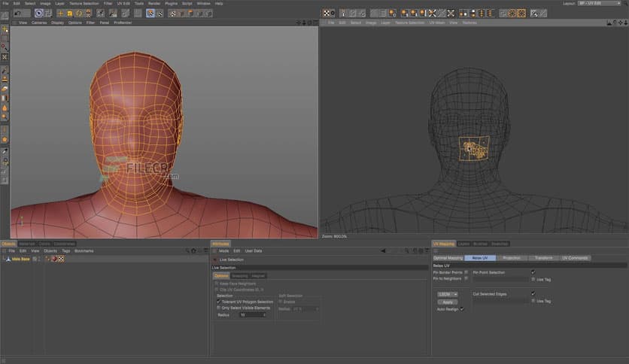This screenshot has width=629, height=364.
Task: Toggle Auto Realign checkbox
Action: pyautogui.click(x=462, y=308)
